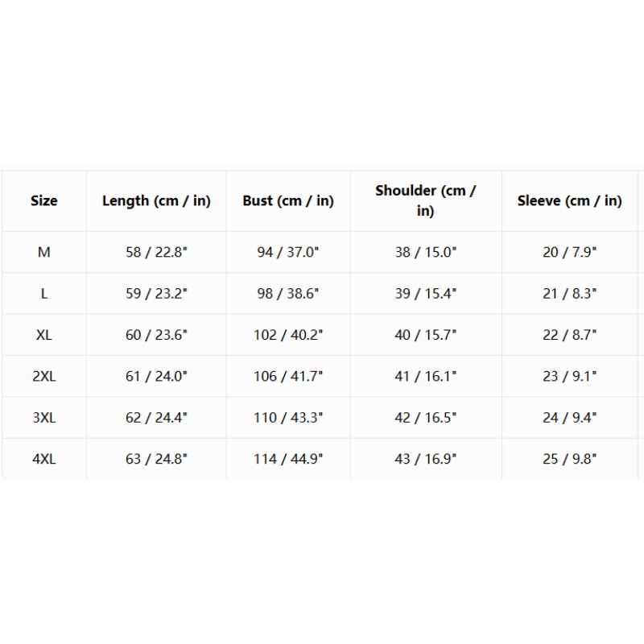Image resolution: width=644 pixels, height=644 pixels.
Task: Click the Sleeve (cm / in) header
Action: click(569, 200)
